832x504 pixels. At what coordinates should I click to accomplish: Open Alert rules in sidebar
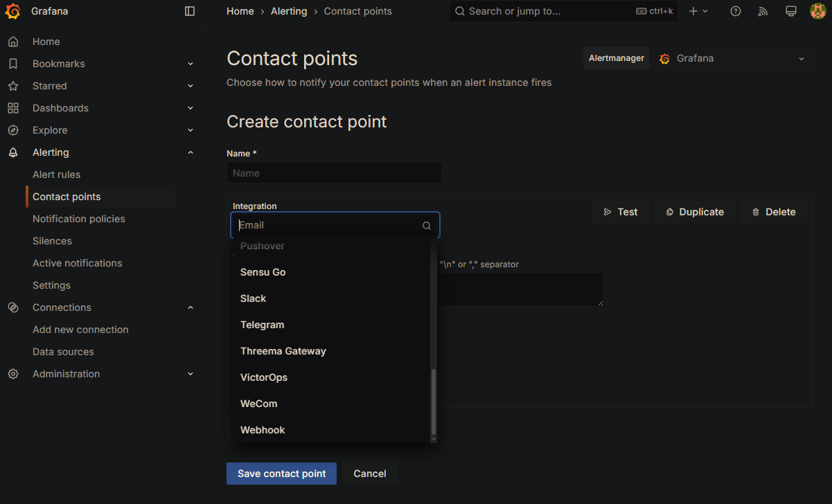click(57, 174)
